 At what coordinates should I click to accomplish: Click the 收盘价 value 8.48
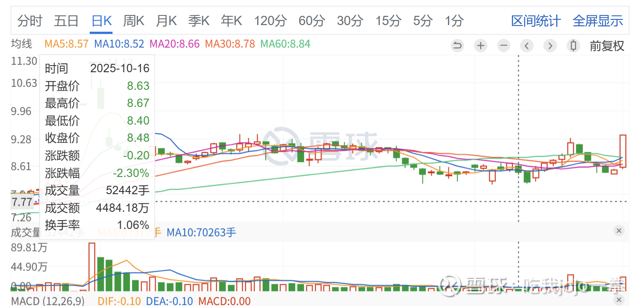138,138
